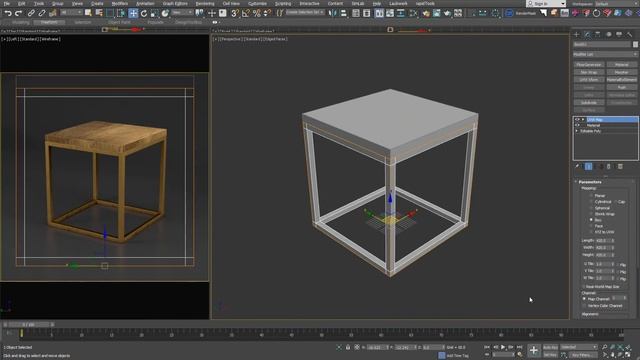Screen dimensions: 640x360
Task: Open the reference coordinate system View dropdown
Action: pos(182,13)
